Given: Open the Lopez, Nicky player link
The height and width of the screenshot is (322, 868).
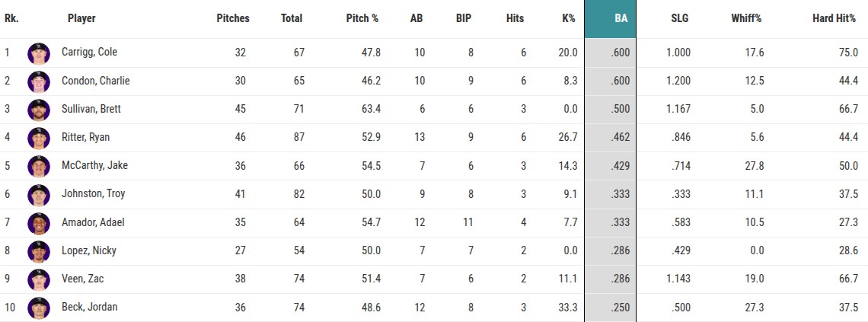Looking at the screenshot, I should pyautogui.click(x=89, y=251).
